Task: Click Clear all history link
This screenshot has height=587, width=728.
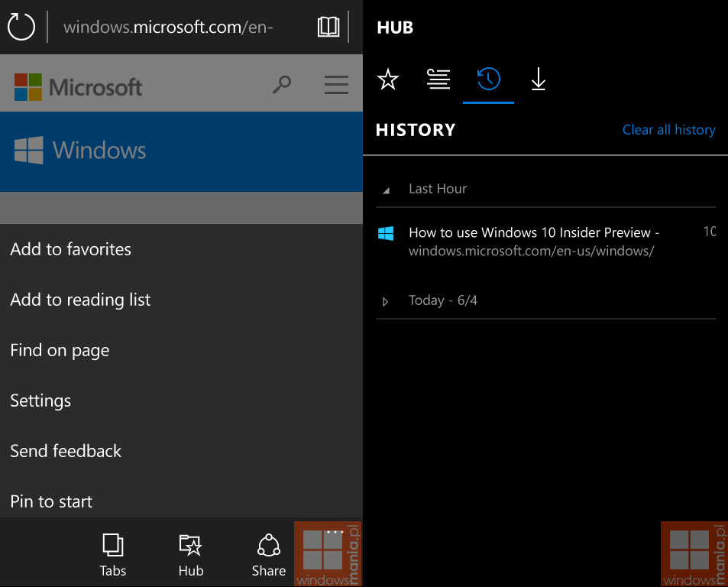Action: coord(668,130)
